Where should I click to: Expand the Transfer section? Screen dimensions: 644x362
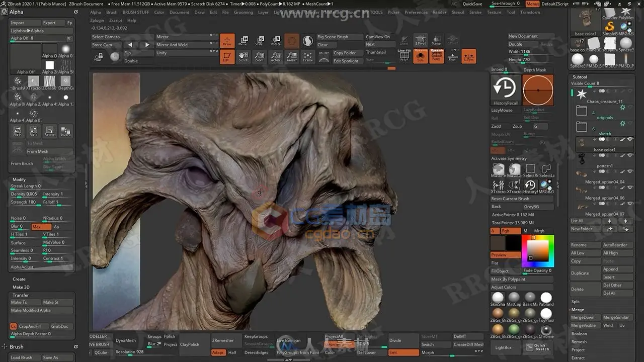(21, 295)
